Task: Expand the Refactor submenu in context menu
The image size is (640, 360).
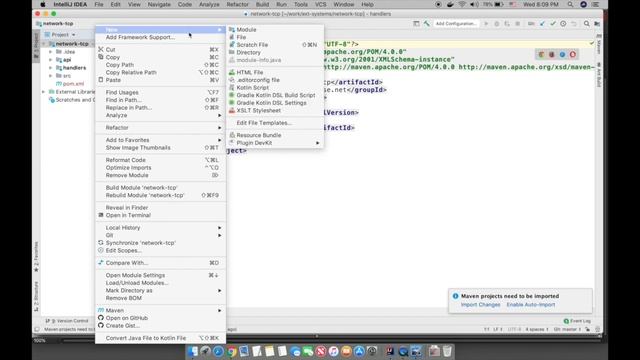Action: click(x=160, y=128)
